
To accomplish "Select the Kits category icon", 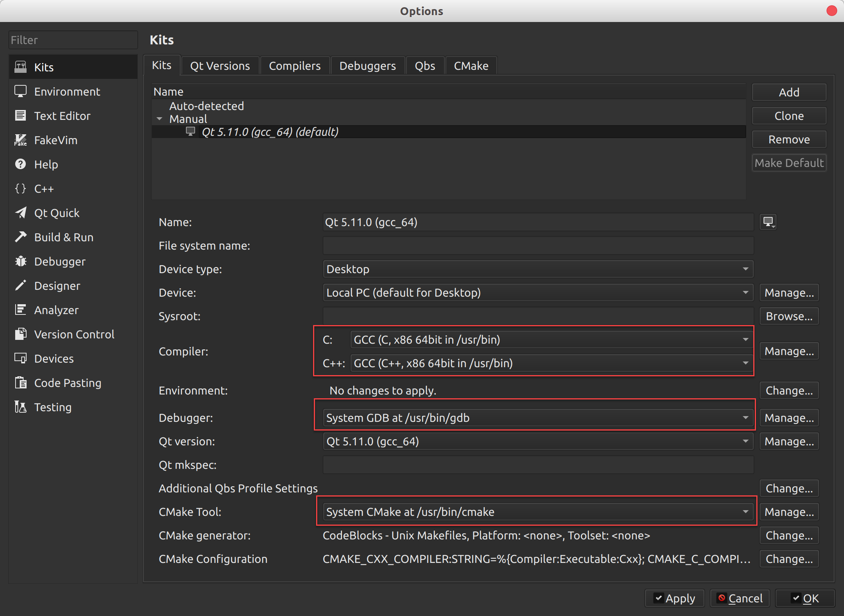I will [x=20, y=67].
